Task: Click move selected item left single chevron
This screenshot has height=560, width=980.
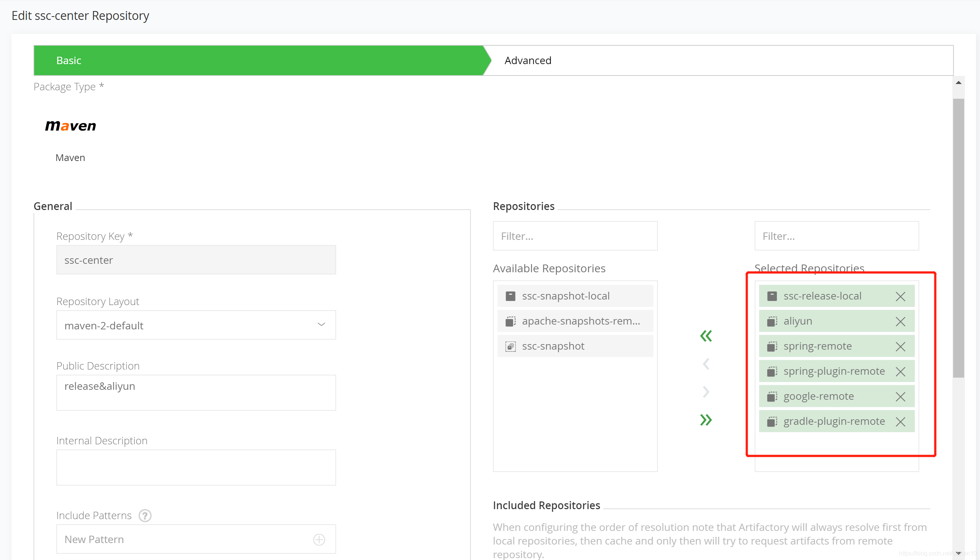Action: pyautogui.click(x=705, y=364)
